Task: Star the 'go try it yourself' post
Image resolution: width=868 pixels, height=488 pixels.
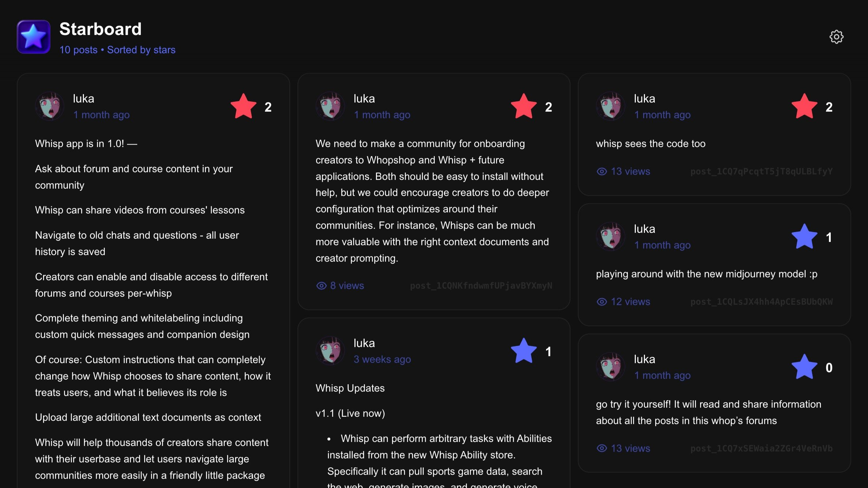Action: click(x=804, y=367)
